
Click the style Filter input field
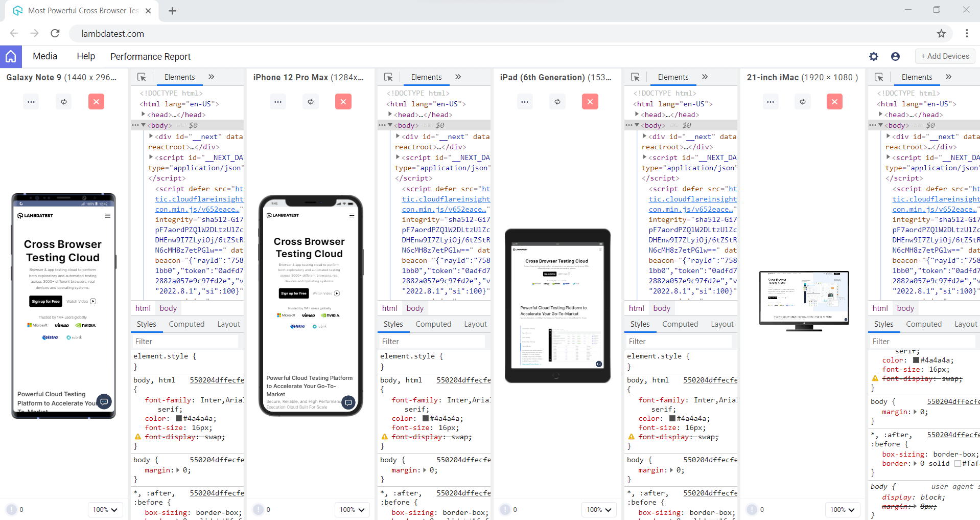[x=186, y=341]
